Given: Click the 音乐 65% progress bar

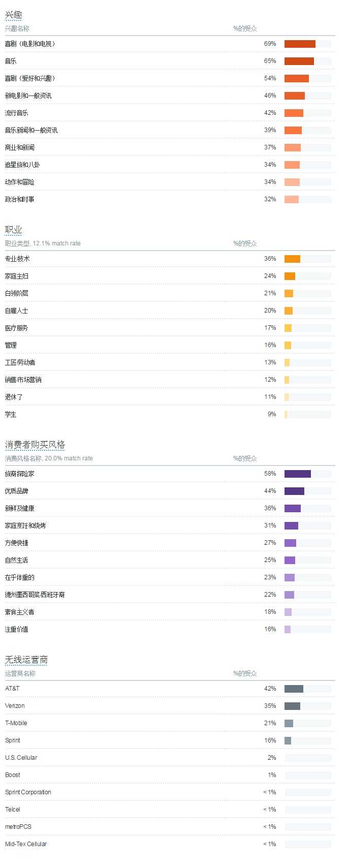Looking at the screenshot, I should coord(299,61).
